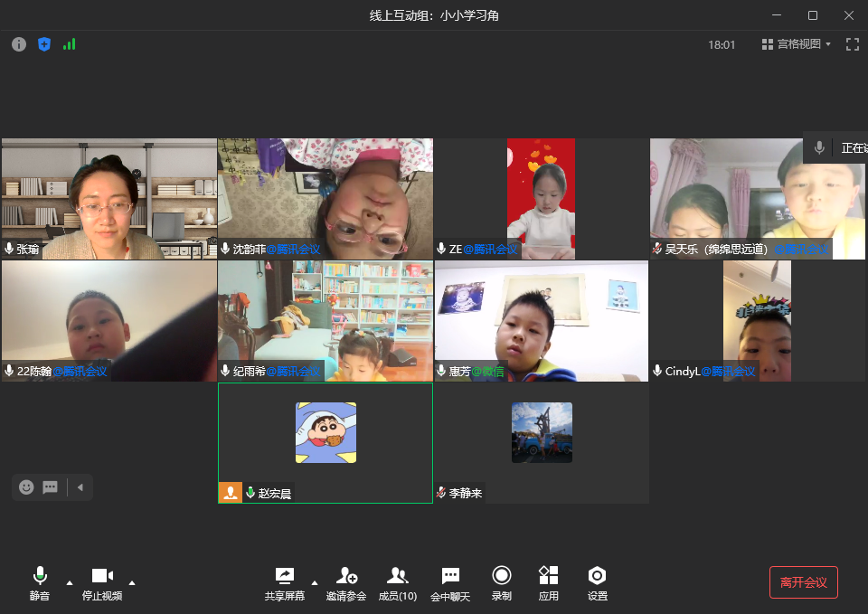Screen dimensions: 868x614
Task: Click microphone icon beside 22陈翰 name
Action: 9,371
